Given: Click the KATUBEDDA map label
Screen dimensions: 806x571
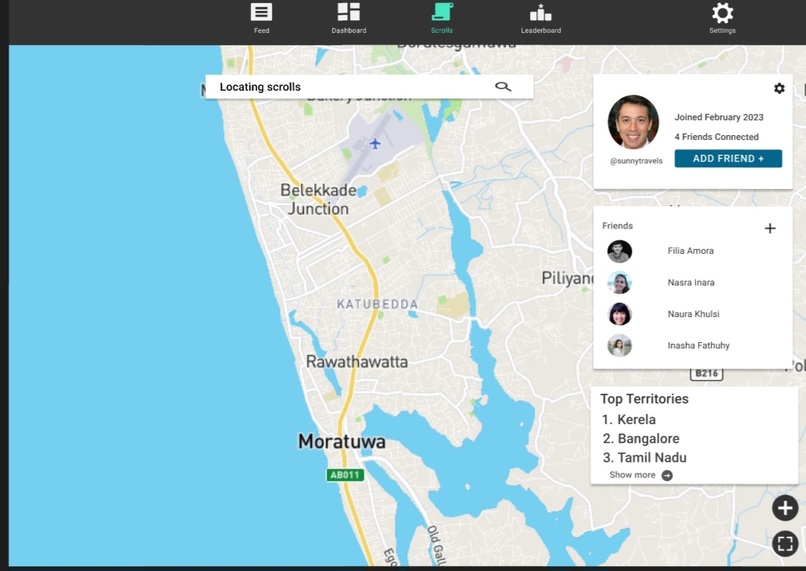Looking at the screenshot, I should tap(377, 304).
